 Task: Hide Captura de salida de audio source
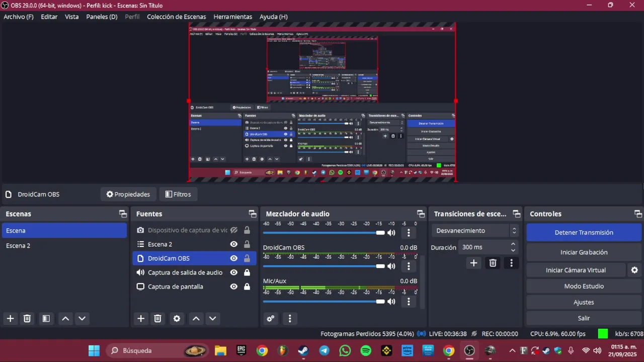[234, 273]
